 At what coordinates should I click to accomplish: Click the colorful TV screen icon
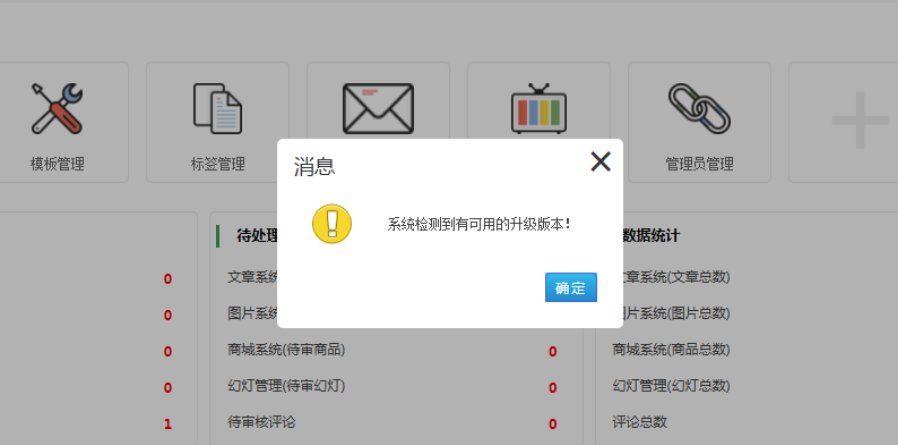click(538, 108)
